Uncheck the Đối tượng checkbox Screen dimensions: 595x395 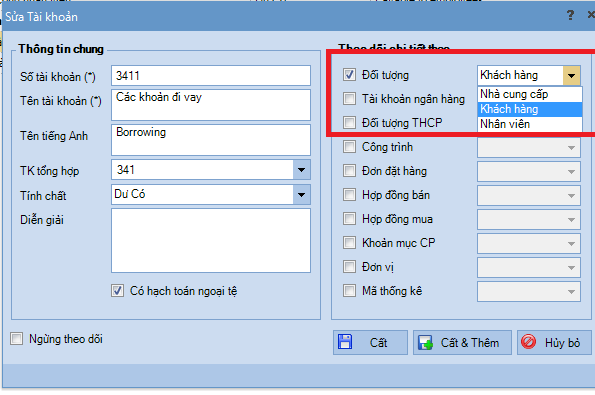pos(349,75)
